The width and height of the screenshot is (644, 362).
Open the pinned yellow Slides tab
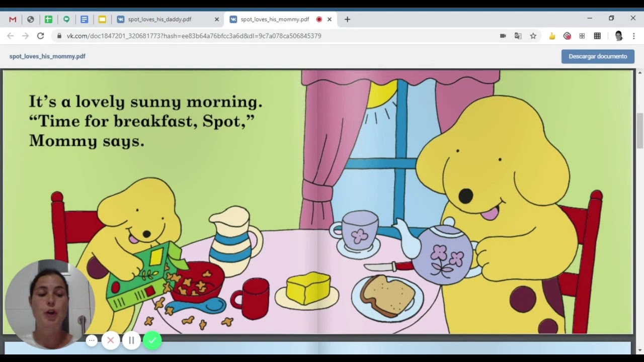tap(102, 19)
